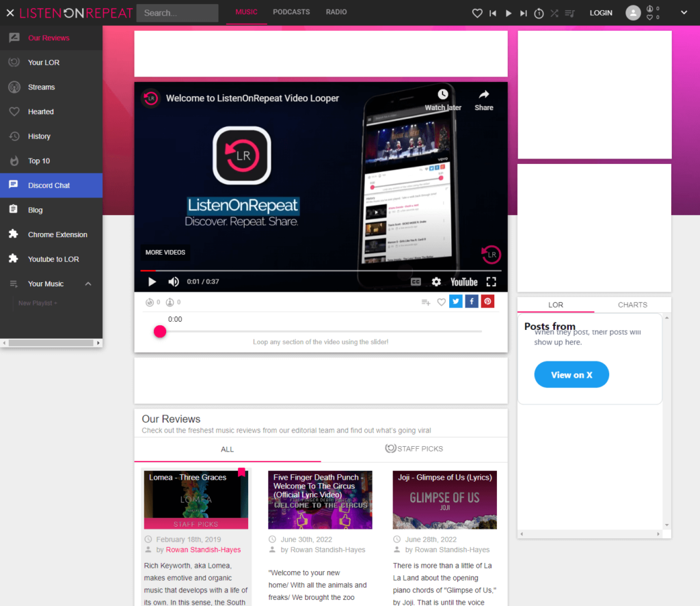The width and height of the screenshot is (700, 606).
Task: Open the Blog page
Action: coord(51,210)
